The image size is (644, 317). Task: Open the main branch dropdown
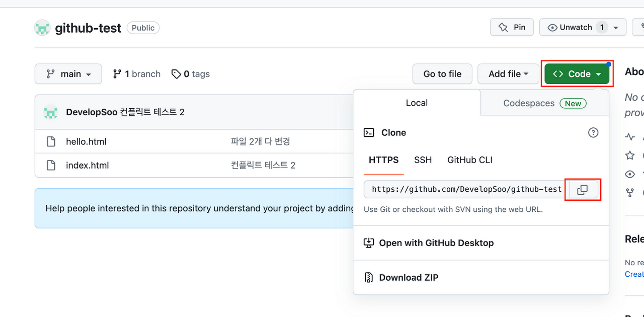click(x=68, y=74)
